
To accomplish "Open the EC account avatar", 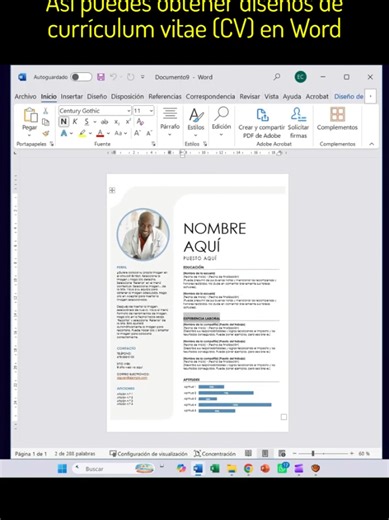I will pyautogui.click(x=300, y=77).
